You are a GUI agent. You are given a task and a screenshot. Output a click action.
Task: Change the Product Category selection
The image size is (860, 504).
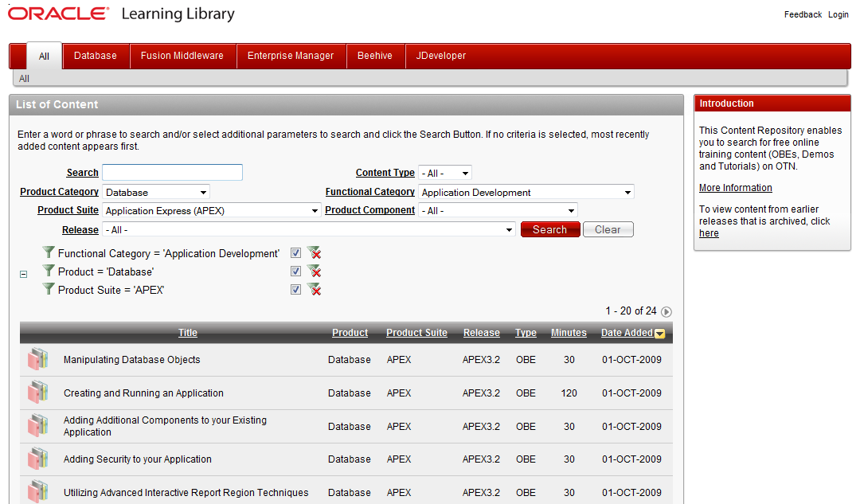(156, 192)
